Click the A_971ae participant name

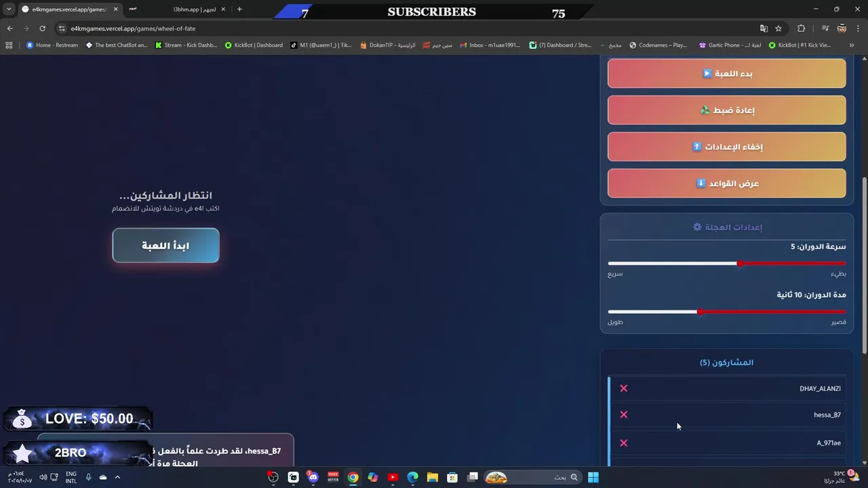(x=829, y=443)
